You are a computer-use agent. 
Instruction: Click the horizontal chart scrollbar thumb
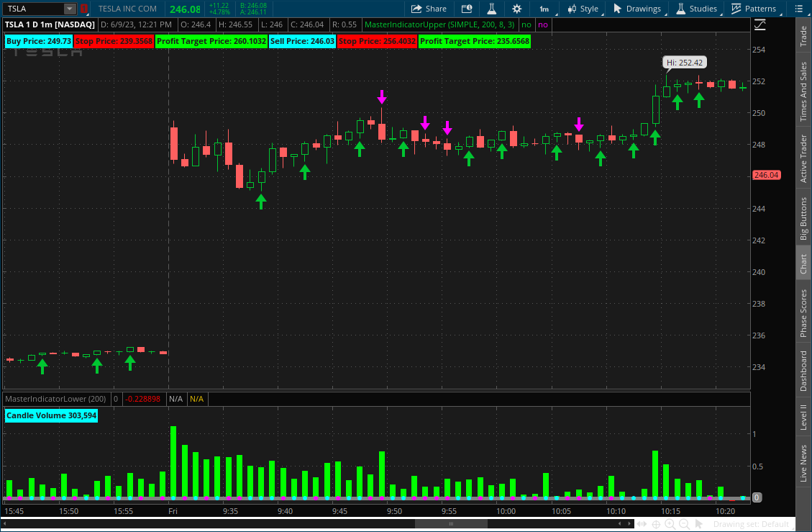(451, 523)
